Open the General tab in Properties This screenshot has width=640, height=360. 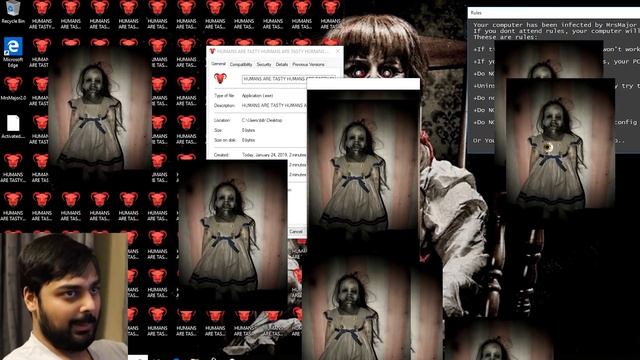[x=218, y=64]
